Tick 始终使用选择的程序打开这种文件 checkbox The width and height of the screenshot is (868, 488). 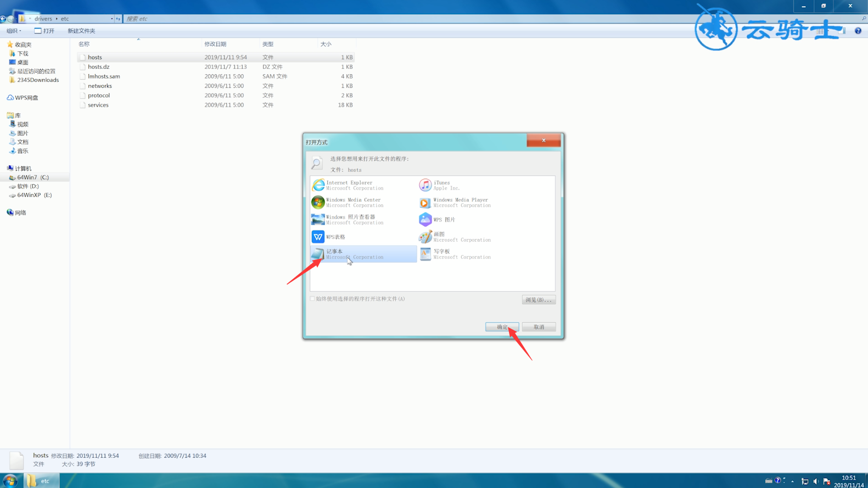(x=312, y=299)
